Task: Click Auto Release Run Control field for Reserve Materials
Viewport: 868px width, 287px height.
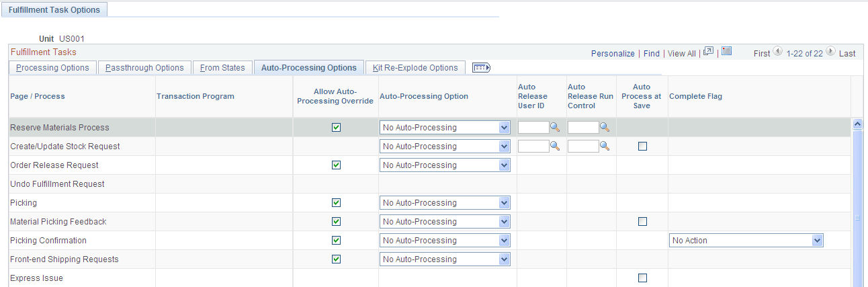Action: tap(583, 127)
